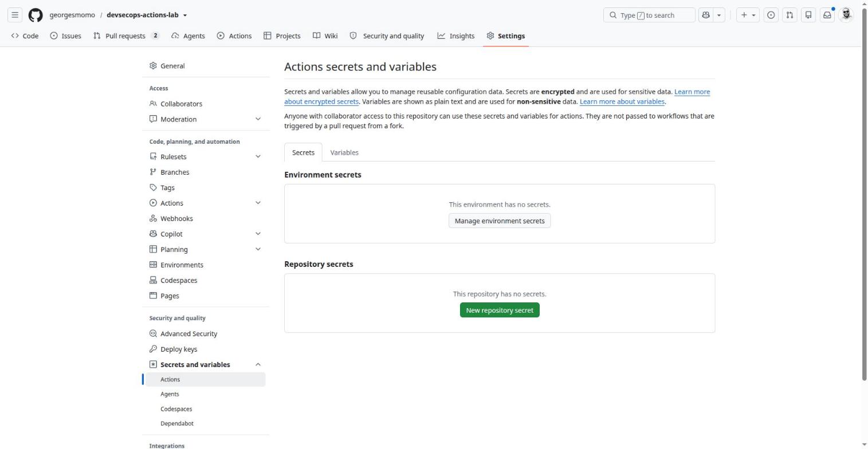868x449 pixels.
Task: Expand the Rulesets section chevron
Action: tap(258, 156)
